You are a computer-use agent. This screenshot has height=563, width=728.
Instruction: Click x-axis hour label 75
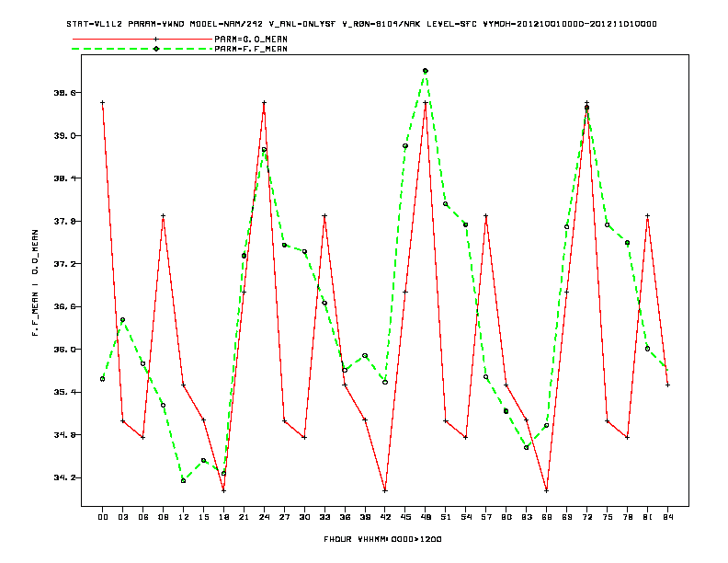pyautogui.click(x=608, y=517)
